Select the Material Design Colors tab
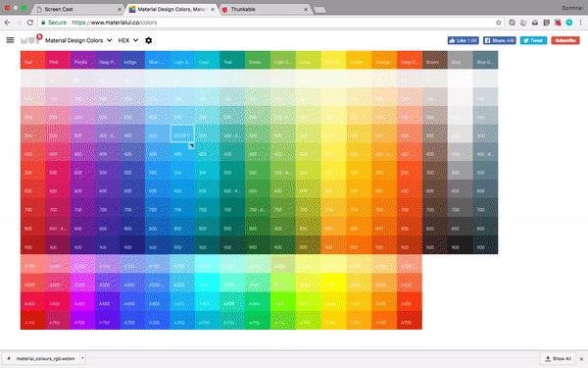Viewport: 588px width, 368px height. [171, 9]
